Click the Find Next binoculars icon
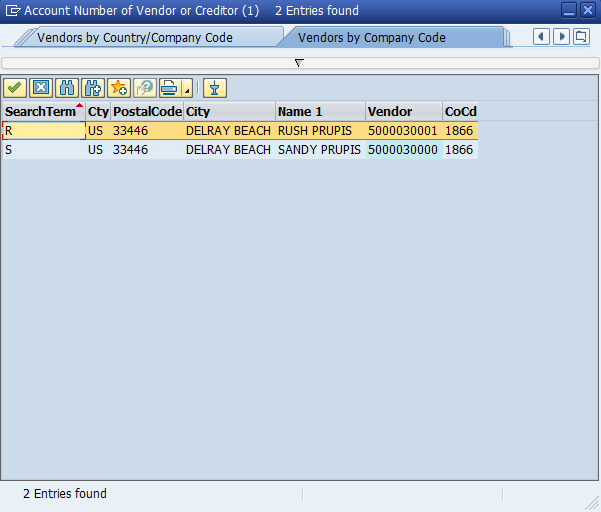 point(93,88)
